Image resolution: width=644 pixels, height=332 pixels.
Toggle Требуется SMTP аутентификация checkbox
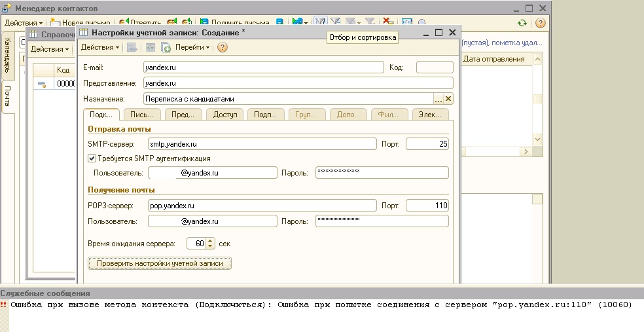[92, 158]
